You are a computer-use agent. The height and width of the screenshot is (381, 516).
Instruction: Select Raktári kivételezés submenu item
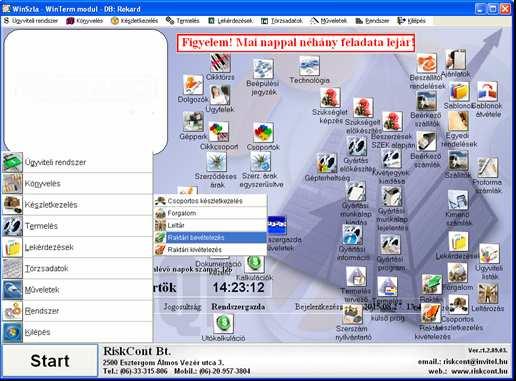tap(210, 249)
